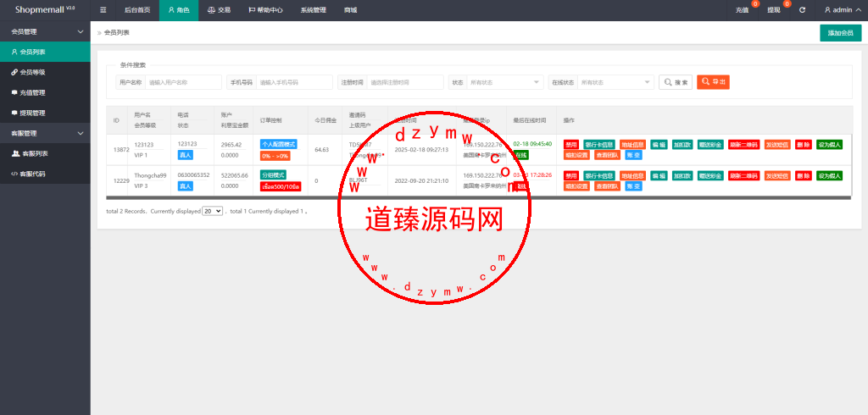Click 删除 for user Thongcha99
Viewport: 868px width, 415px height.
click(804, 175)
